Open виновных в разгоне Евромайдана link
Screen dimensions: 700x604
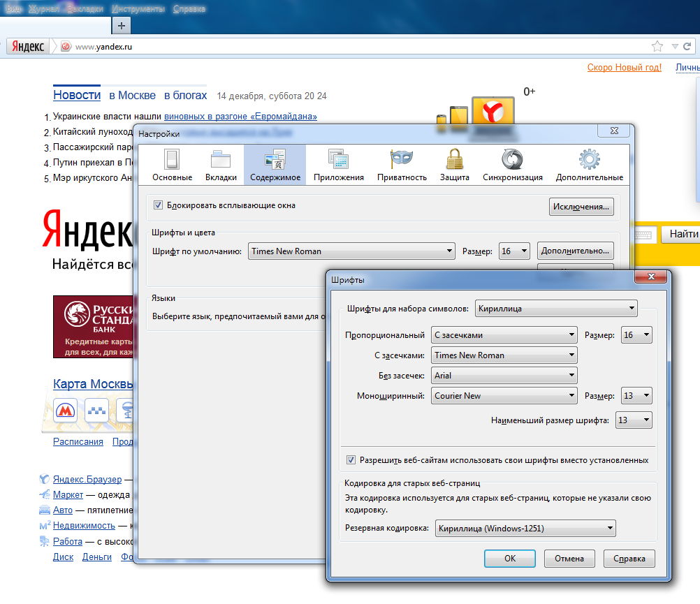click(240, 117)
